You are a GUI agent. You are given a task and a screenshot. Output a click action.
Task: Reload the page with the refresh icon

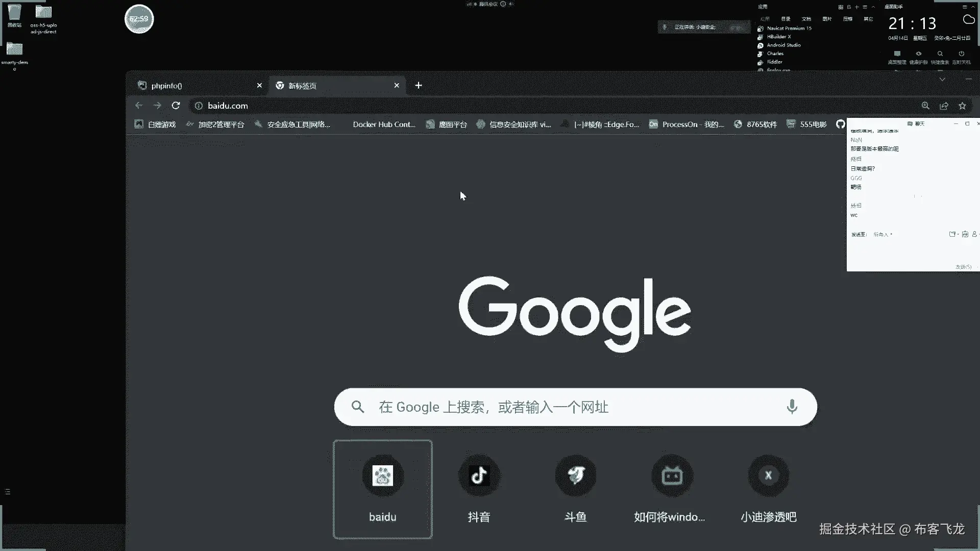tap(176, 106)
